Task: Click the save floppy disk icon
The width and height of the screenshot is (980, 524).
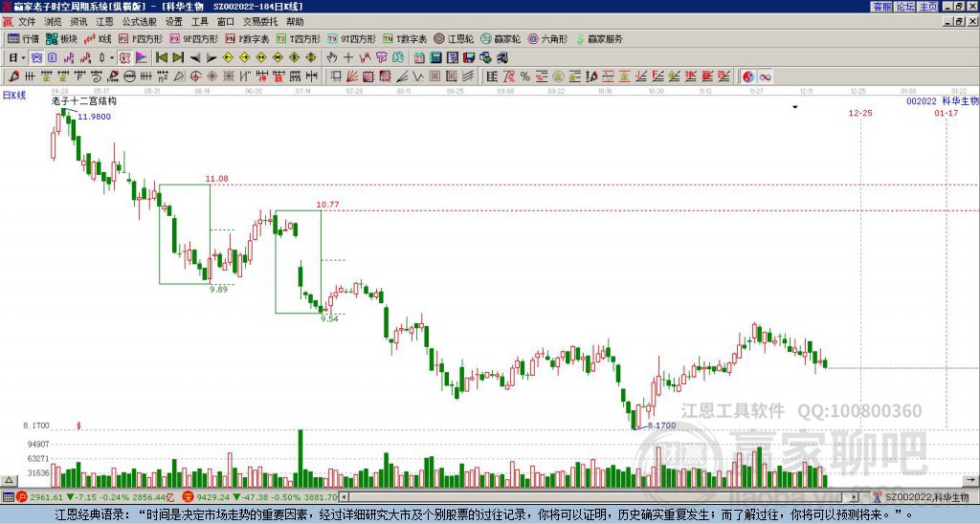Action: click(469, 57)
